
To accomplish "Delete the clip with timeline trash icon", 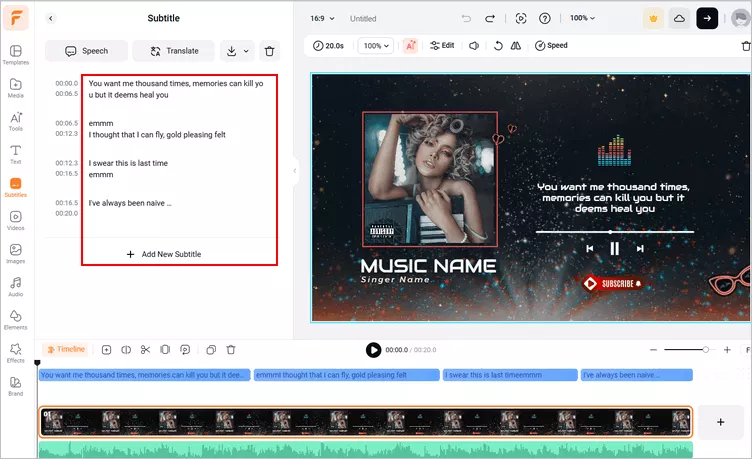I will (231, 350).
